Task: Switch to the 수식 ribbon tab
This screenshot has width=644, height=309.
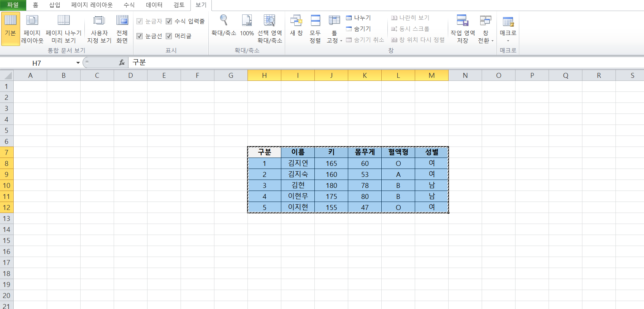Action: point(129,5)
